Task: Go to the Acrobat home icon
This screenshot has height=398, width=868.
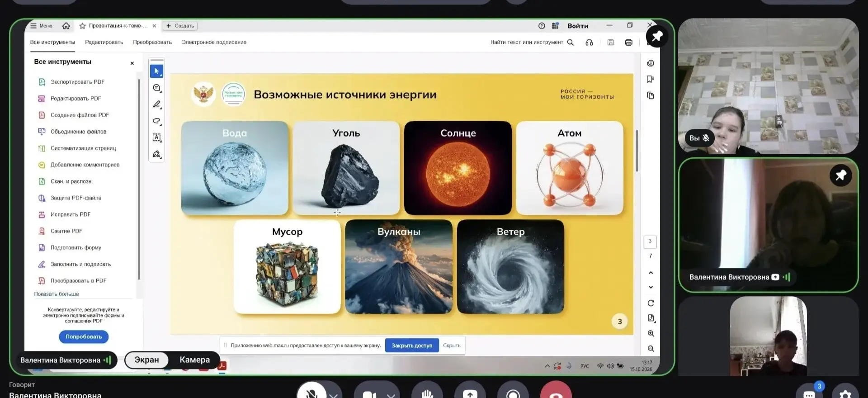Action: pyautogui.click(x=66, y=26)
